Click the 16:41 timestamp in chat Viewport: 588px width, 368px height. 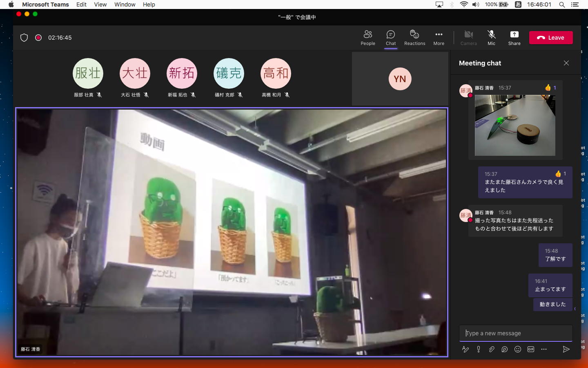pyautogui.click(x=541, y=281)
